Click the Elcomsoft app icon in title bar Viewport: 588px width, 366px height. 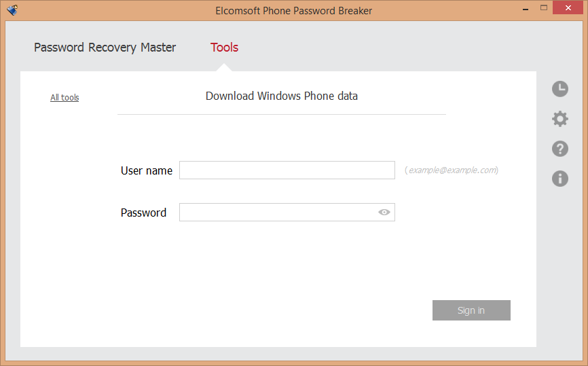tap(12, 10)
